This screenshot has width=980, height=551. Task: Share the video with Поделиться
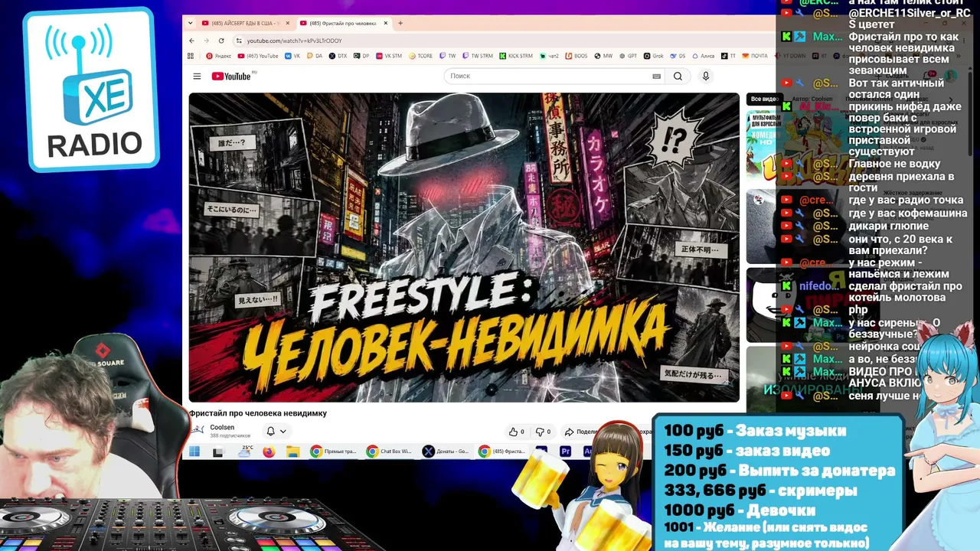pos(582,432)
